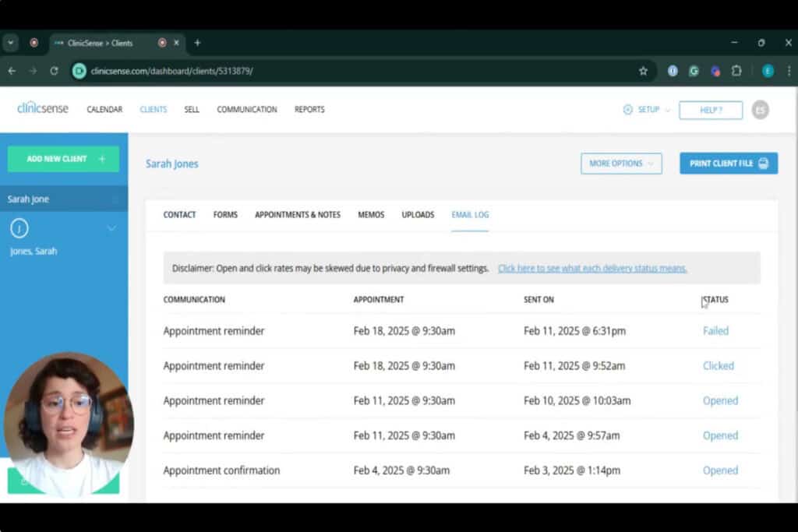Open the Chrome profile icon
Screen dimensions: 798x532
(x=768, y=71)
